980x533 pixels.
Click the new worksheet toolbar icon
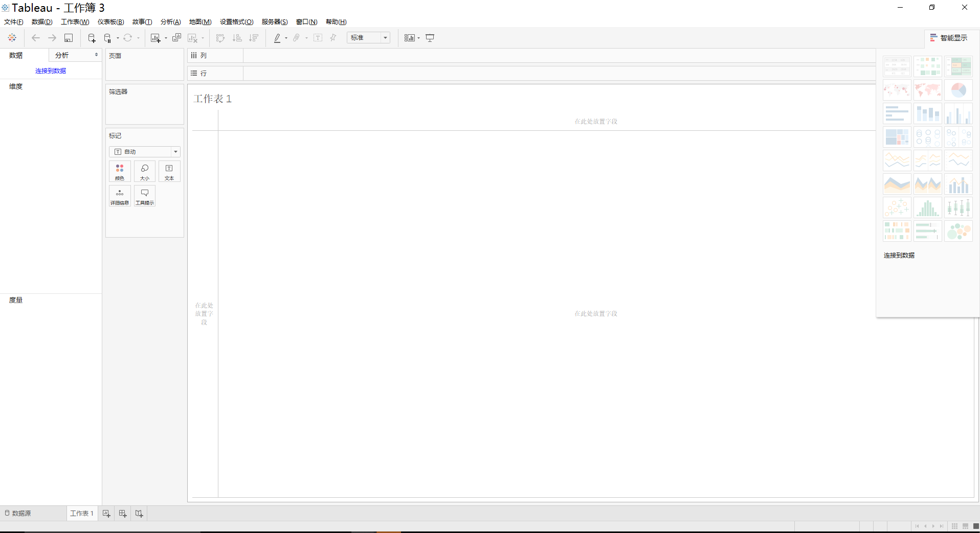click(155, 38)
